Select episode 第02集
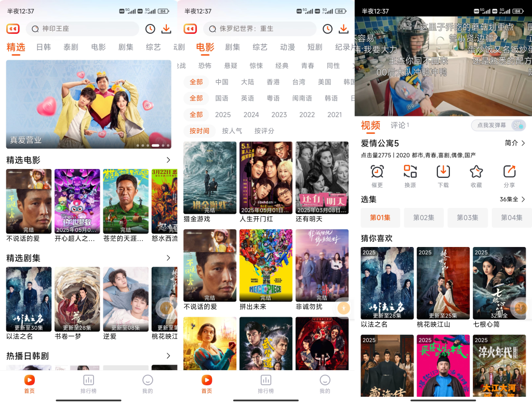Image resolution: width=532 pixels, height=404 pixels. 424,218
